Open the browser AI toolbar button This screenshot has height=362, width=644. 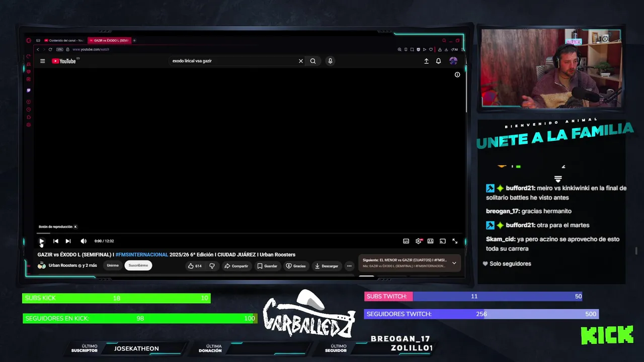pyautogui.click(x=454, y=49)
